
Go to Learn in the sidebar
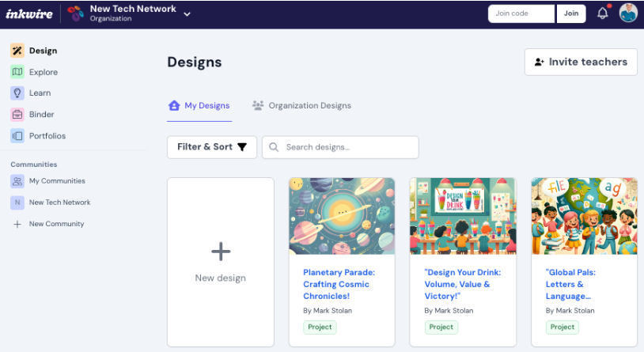tap(40, 93)
